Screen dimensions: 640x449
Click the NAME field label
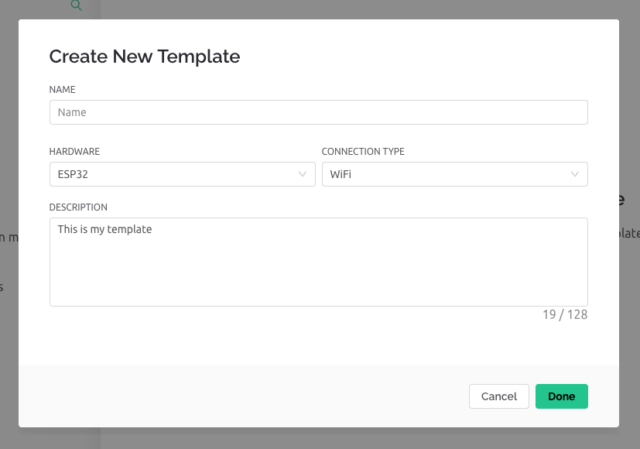(62, 90)
